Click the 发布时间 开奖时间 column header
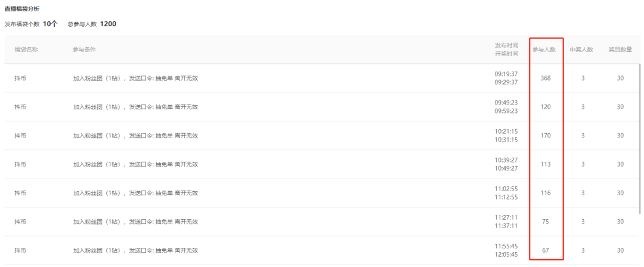This screenshot has width=644, height=267. (x=506, y=50)
